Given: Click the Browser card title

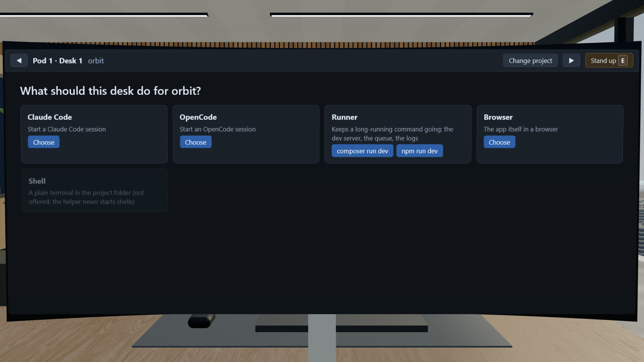Looking at the screenshot, I should (498, 117).
